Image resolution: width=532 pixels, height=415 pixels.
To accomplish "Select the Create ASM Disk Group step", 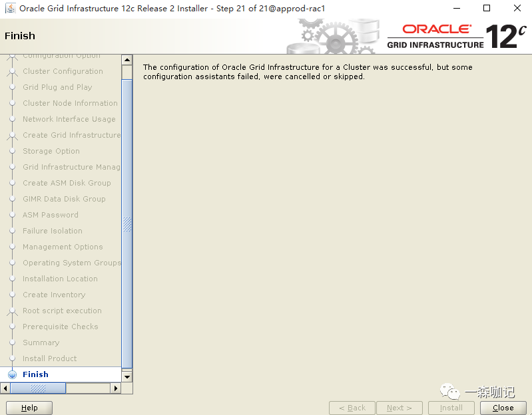I will 67,184.
